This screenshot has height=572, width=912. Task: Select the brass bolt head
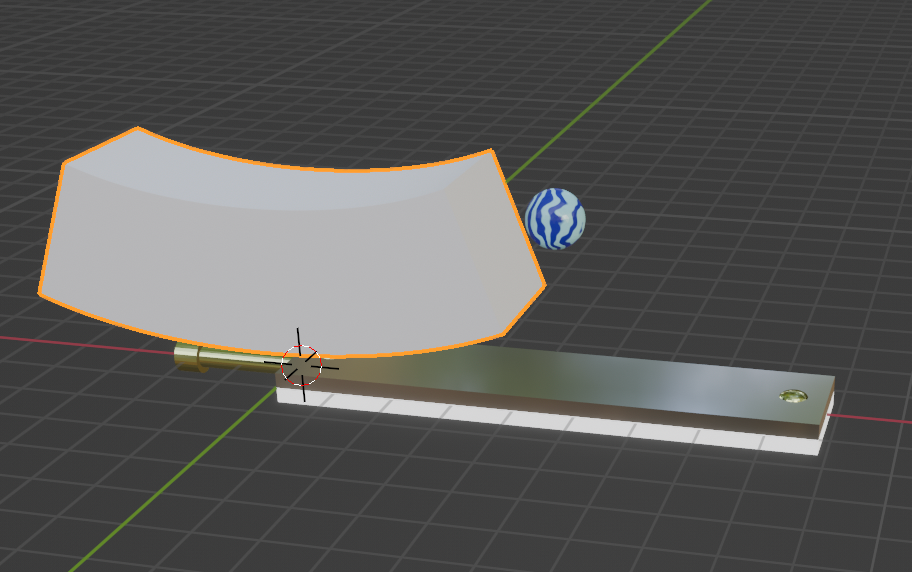coord(186,356)
